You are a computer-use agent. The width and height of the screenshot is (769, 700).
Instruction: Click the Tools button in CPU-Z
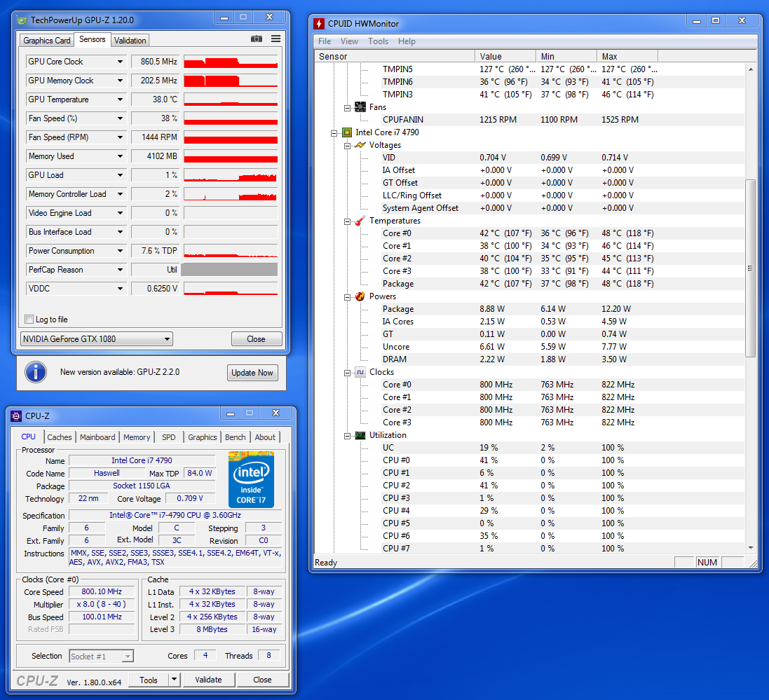tap(149, 680)
